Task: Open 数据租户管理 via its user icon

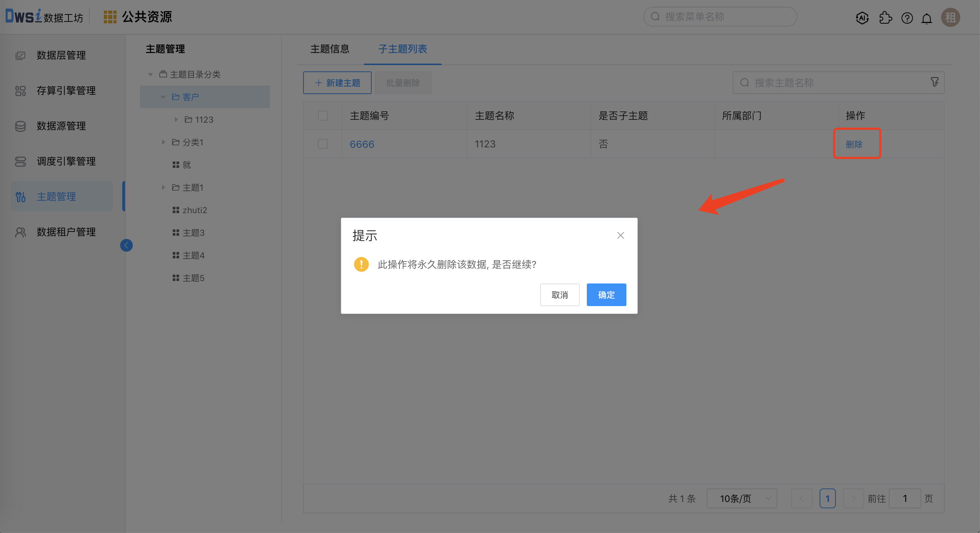Action: pos(20,232)
